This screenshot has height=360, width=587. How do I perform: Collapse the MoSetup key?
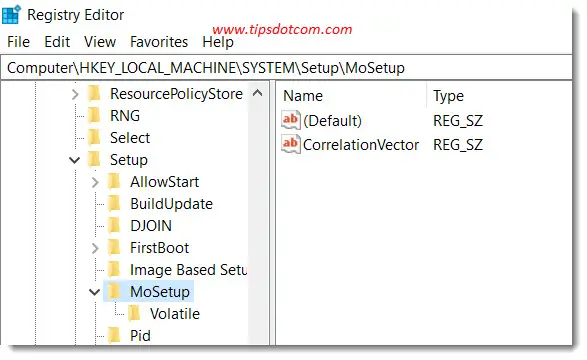coord(95,292)
